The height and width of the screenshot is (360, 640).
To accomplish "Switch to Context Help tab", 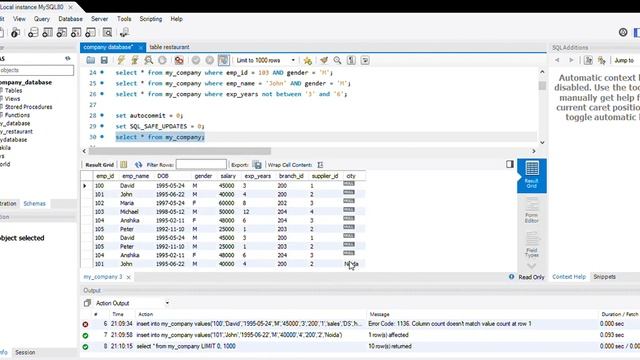I will [x=569, y=277].
